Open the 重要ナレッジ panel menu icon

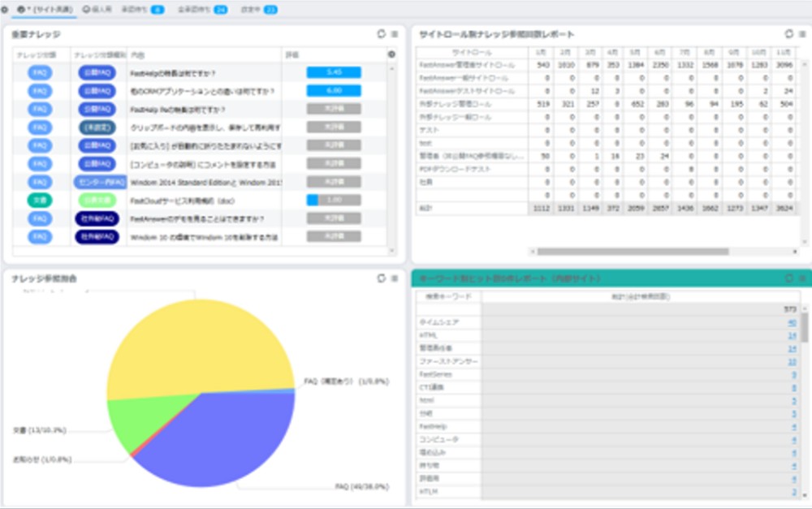(395, 33)
